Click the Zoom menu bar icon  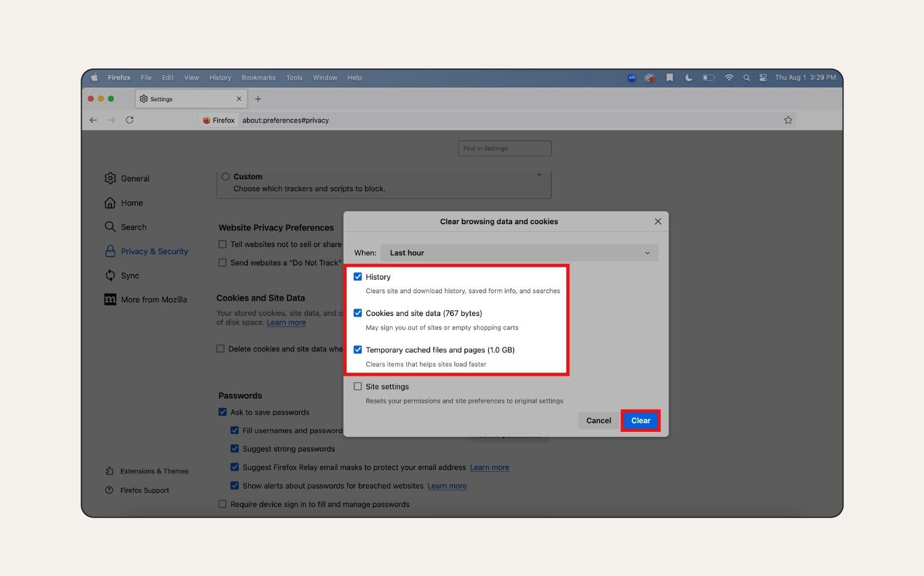click(x=632, y=78)
